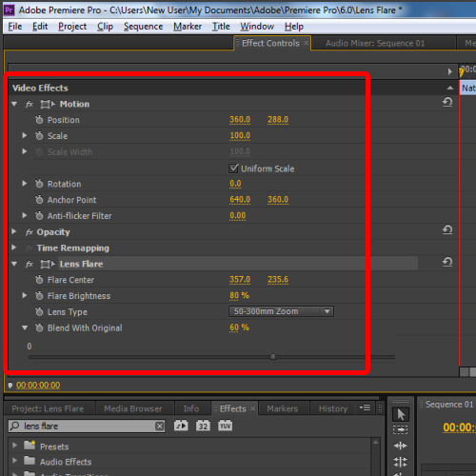This screenshot has height=476, width=476.
Task: Click the Presets folder icon
Action: [x=30, y=445]
